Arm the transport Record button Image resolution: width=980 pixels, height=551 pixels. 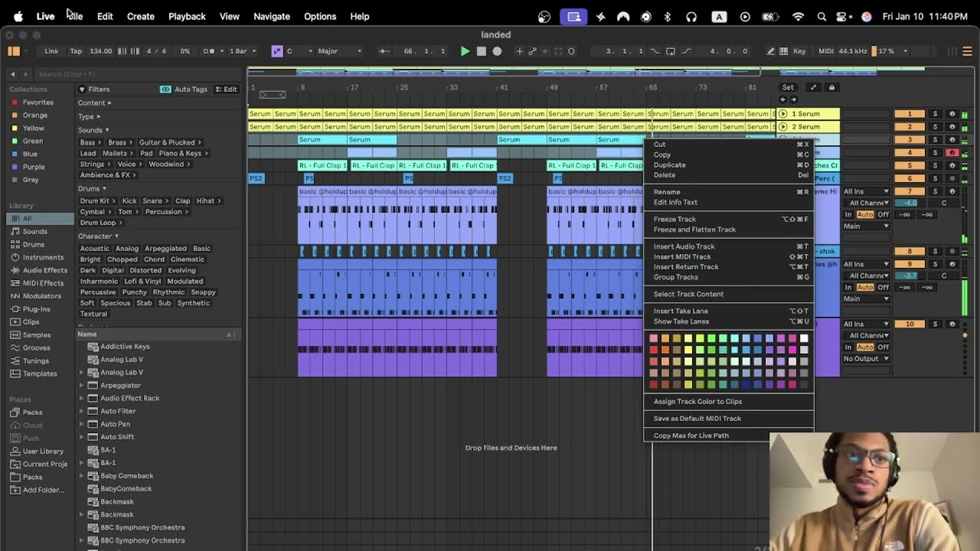497,51
